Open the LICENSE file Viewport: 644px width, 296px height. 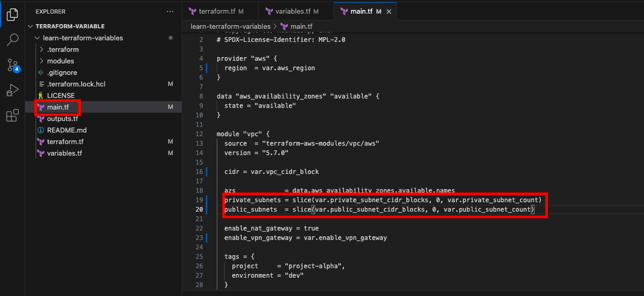point(61,96)
